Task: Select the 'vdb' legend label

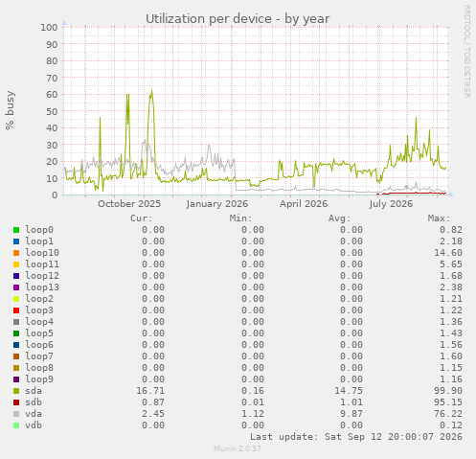Action: [34, 425]
